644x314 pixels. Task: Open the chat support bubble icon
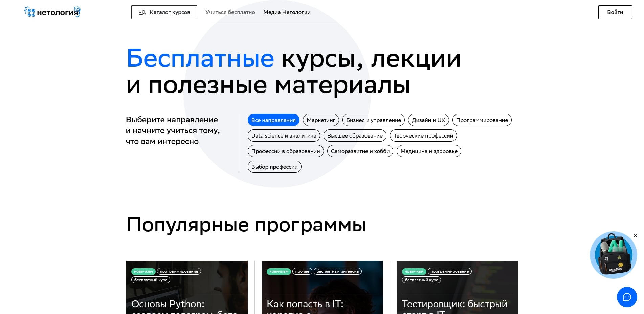627,297
